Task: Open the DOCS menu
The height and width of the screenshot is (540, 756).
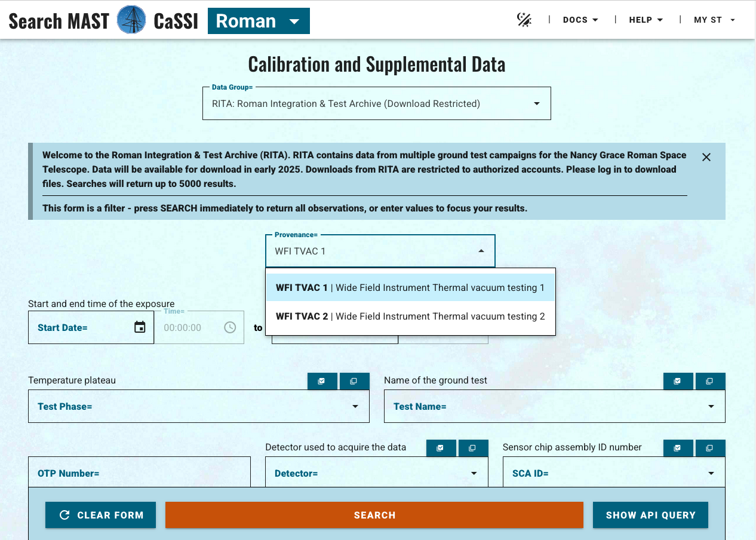Action: point(580,20)
